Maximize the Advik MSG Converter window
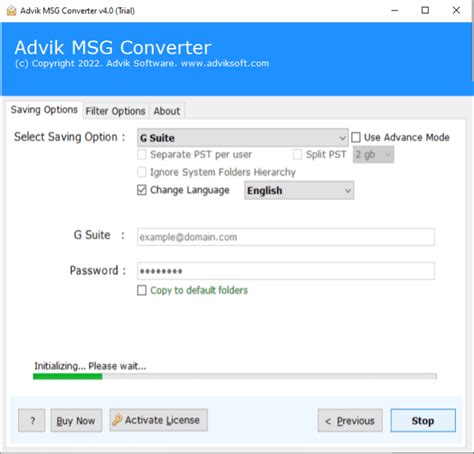Image resolution: width=474 pixels, height=454 pixels. point(425,11)
